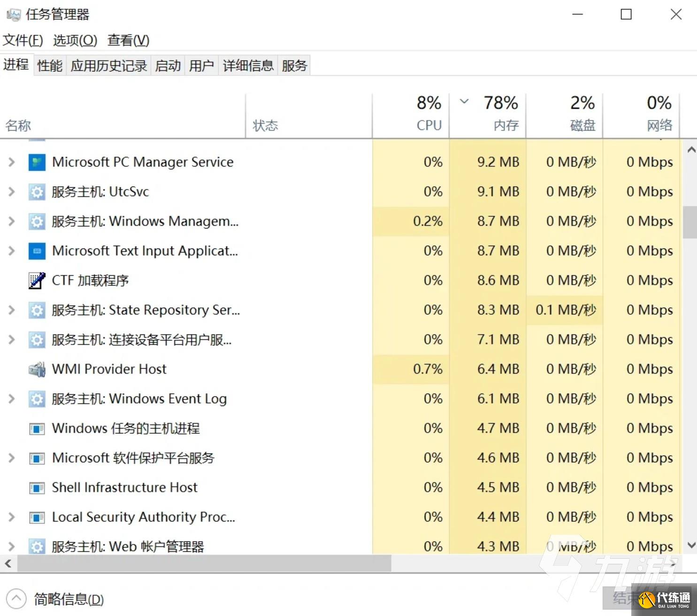Screen dimensions: 697x616
Task: Switch to the 服务 tab
Action: click(294, 66)
